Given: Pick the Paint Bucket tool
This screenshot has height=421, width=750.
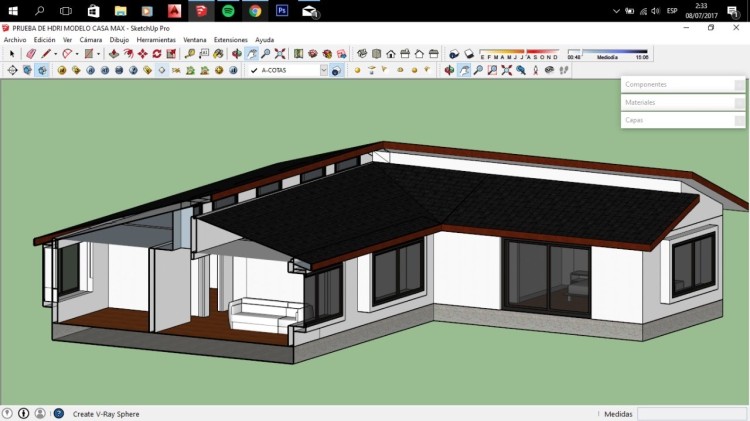Looking at the screenshot, I should pos(219,54).
